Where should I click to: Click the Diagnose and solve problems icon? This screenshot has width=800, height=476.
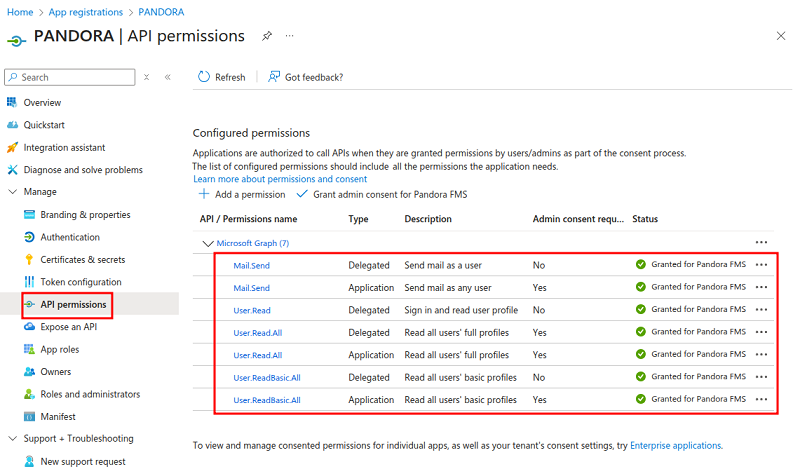pyautogui.click(x=12, y=169)
